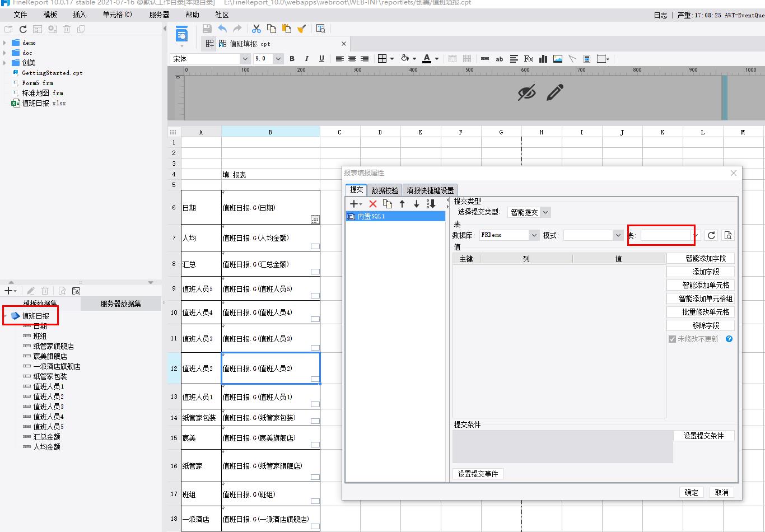
Task: Open the 插入 menu
Action: [80, 15]
